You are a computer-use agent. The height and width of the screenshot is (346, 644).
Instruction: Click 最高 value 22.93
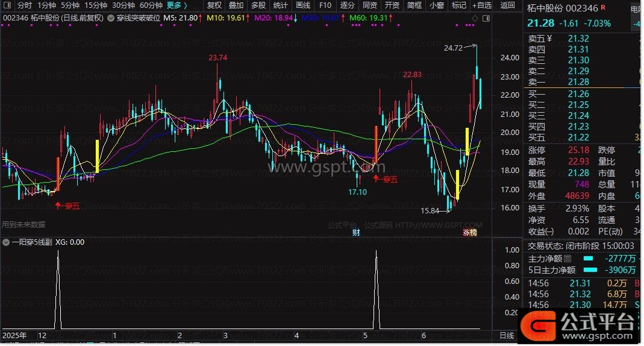coord(578,162)
